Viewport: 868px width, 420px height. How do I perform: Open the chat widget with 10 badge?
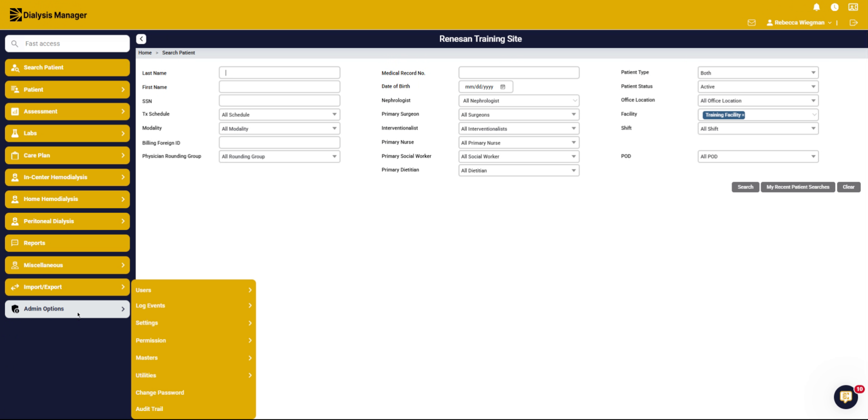point(846,397)
